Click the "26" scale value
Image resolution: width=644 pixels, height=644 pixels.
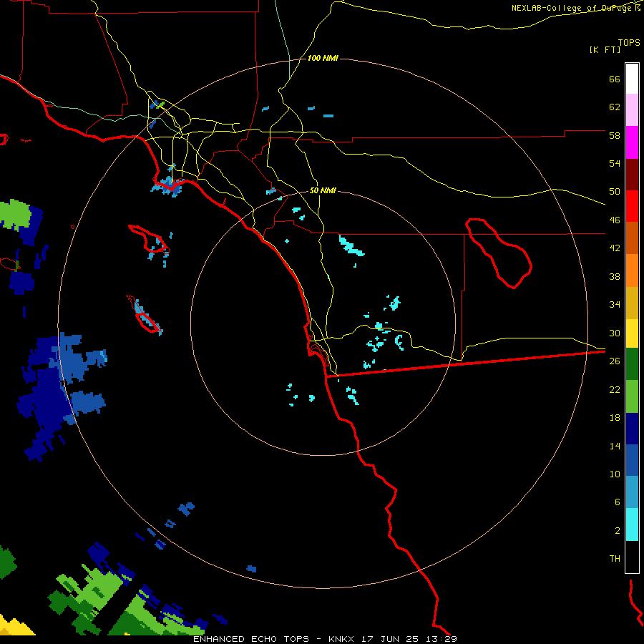(x=615, y=361)
